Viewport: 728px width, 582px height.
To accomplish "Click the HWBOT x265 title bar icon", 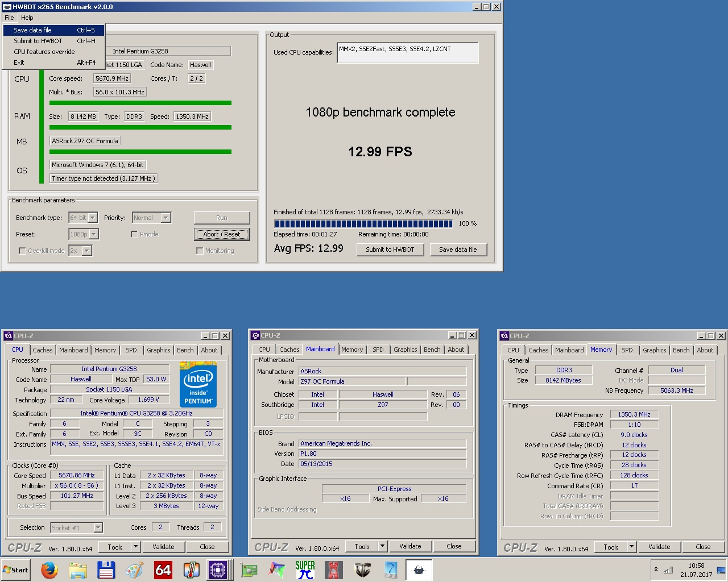I will [7, 7].
